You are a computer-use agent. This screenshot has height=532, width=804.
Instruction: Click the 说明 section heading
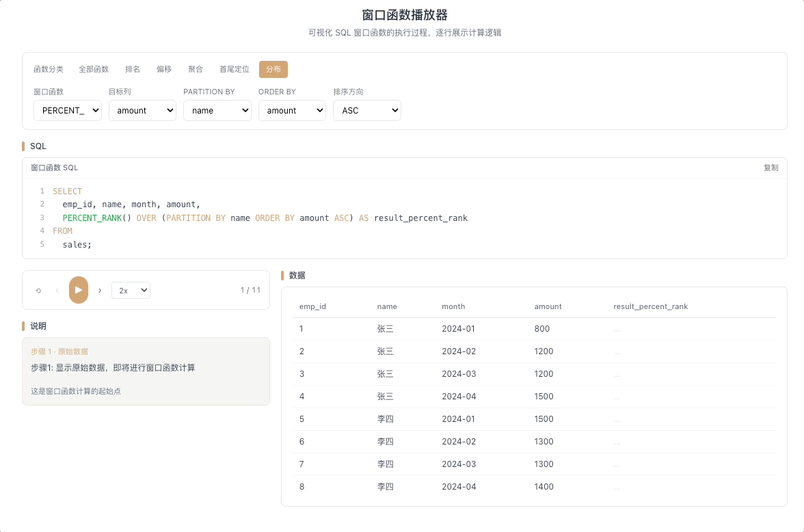coord(38,326)
